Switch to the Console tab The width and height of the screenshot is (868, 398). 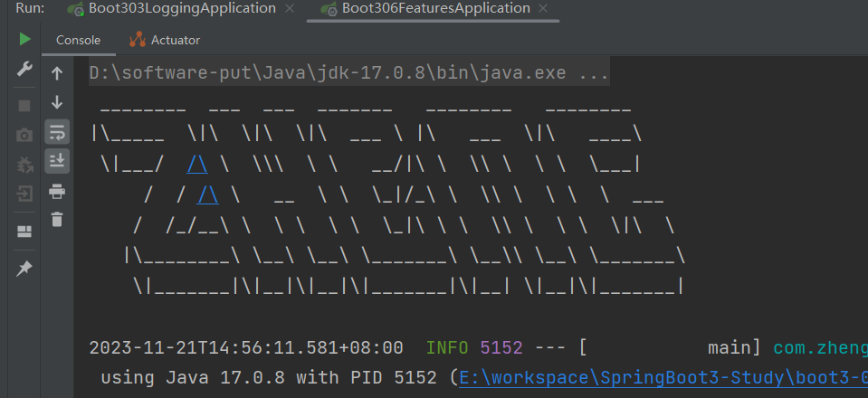click(x=78, y=40)
